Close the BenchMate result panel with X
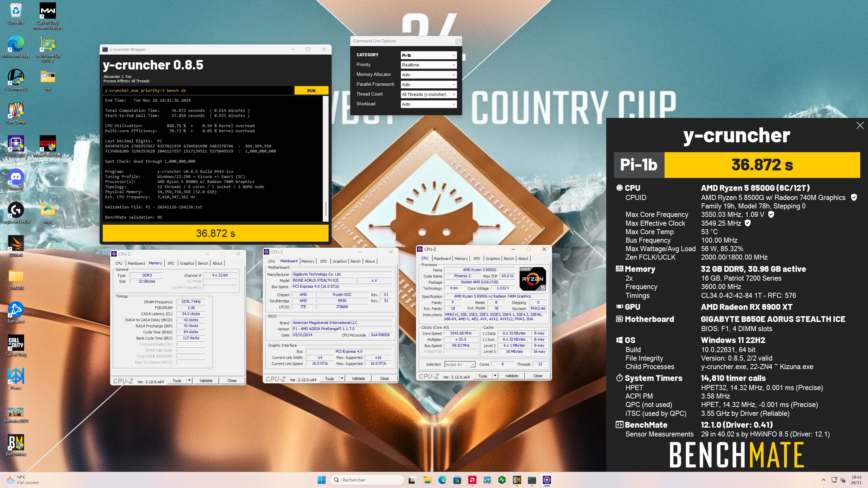The height and width of the screenshot is (488, 868). [x=860, y=126]
